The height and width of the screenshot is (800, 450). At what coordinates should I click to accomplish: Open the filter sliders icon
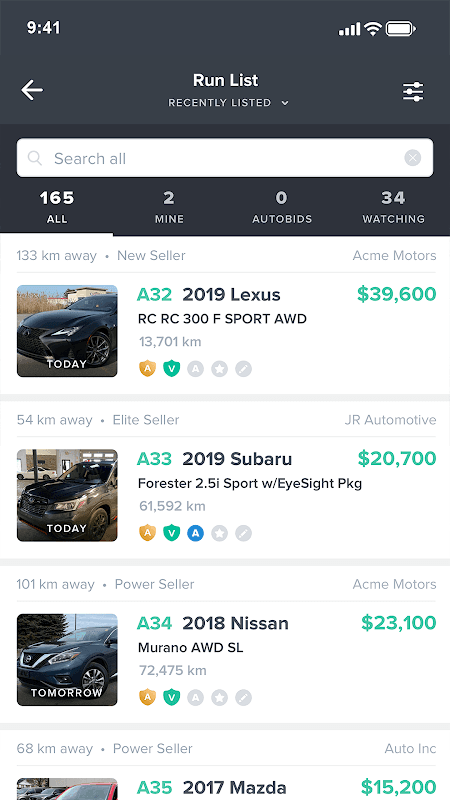tap(413, 92)
